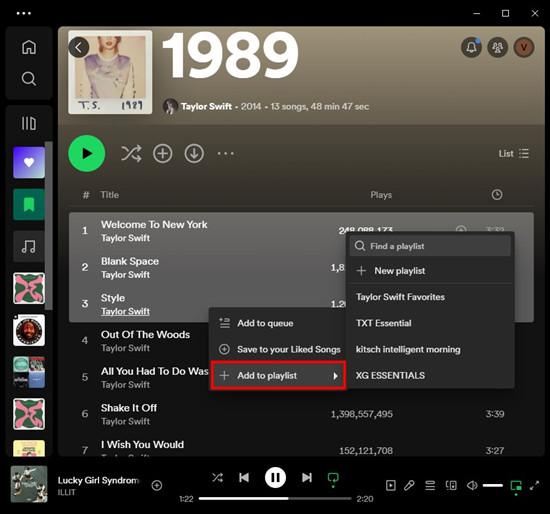Open the play queue
Screen dimensions: 550x514
pyautogui.click(x=430, y=486)
